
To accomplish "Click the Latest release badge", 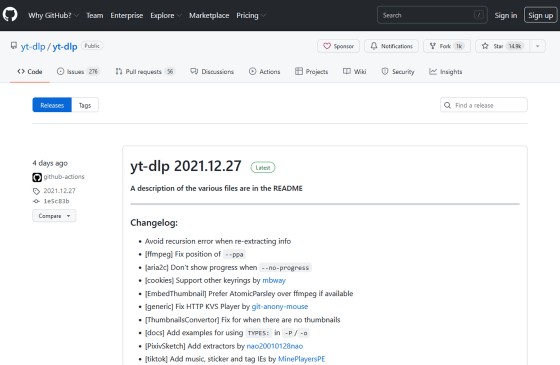I will 263,168.
